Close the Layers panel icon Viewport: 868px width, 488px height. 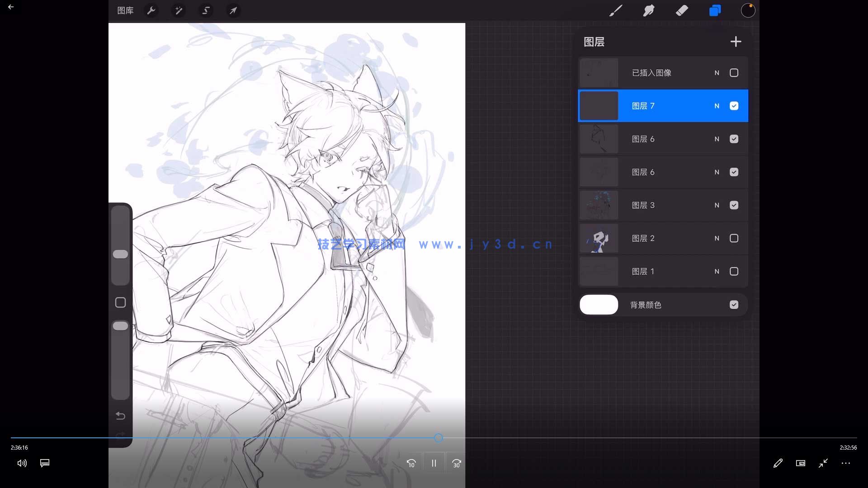point(715,10)
